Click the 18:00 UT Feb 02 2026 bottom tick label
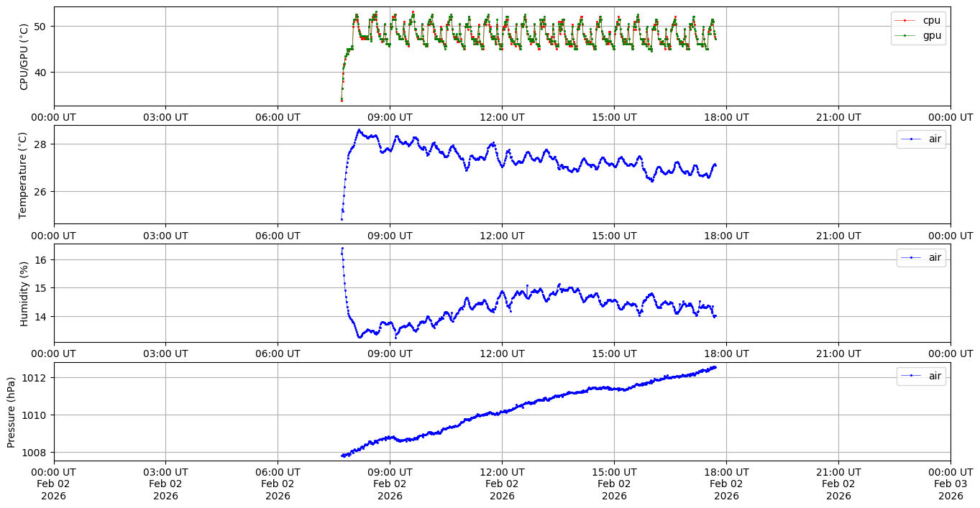The image size is (980, 508). 726,484
